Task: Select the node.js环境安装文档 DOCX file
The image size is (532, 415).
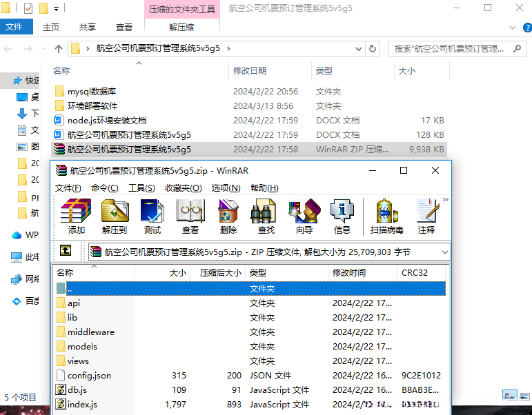Action: coord(248,121)
